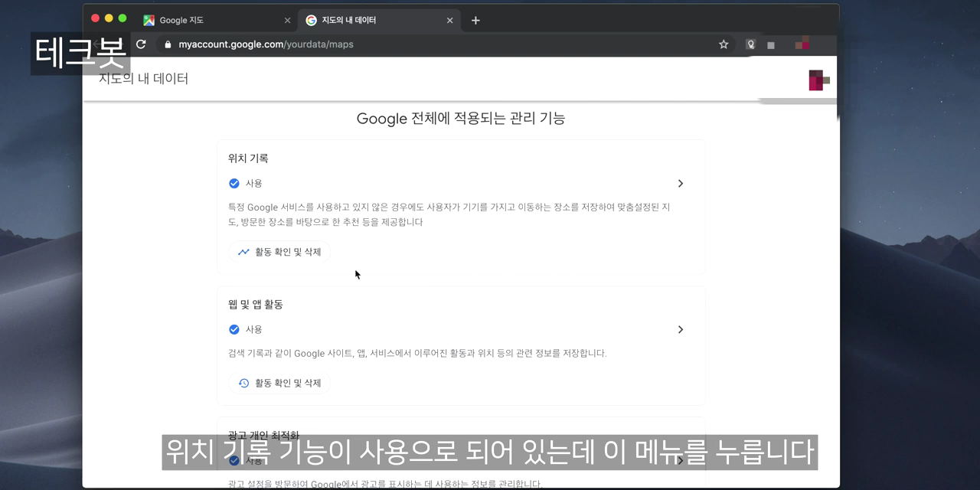Expand the 웹 및 앱 활동 chevron
This screenshot has height=490, width=980.
(x=680, y=330)
